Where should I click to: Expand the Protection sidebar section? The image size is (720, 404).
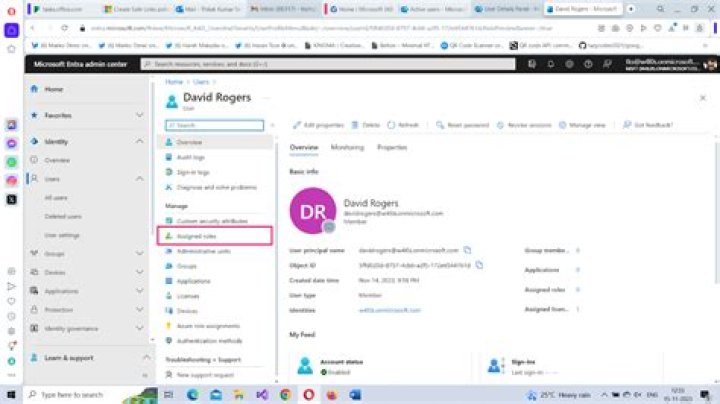click(x=139, y=310)
